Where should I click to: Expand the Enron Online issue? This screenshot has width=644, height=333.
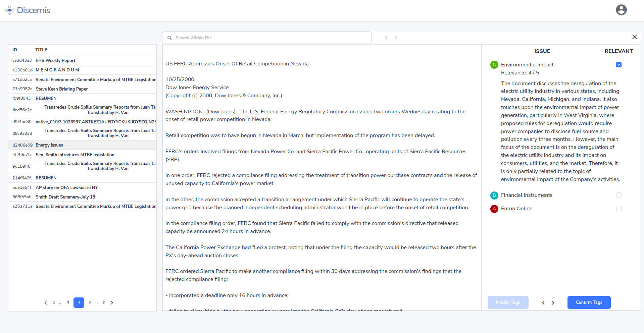(x=516, y=209)
